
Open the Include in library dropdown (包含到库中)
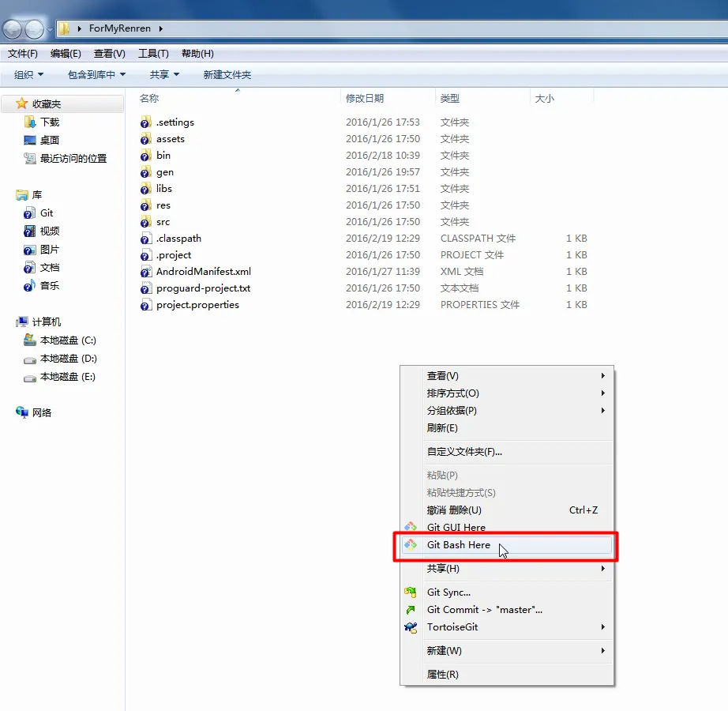point(96,75)
